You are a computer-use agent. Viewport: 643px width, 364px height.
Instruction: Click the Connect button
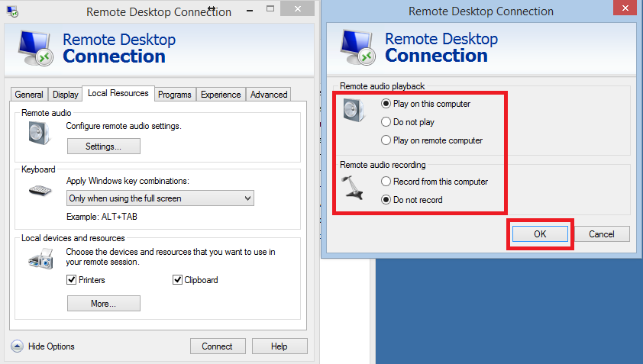218,346
